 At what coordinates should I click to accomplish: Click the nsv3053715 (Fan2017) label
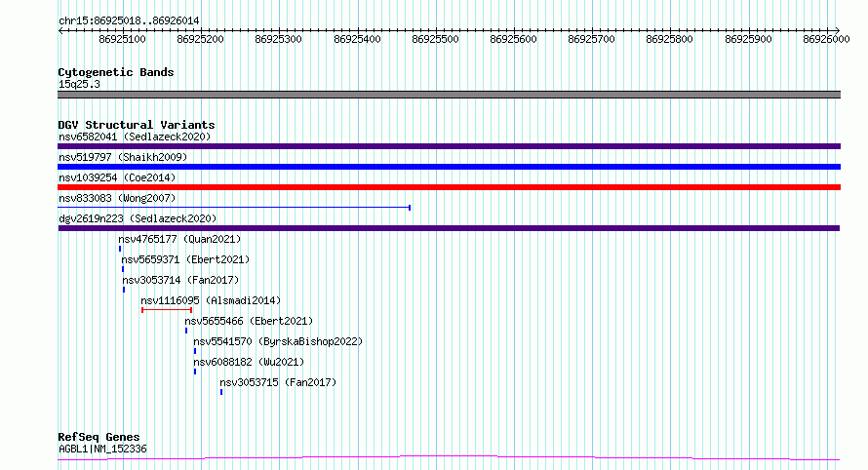click(x=278, y=382)
